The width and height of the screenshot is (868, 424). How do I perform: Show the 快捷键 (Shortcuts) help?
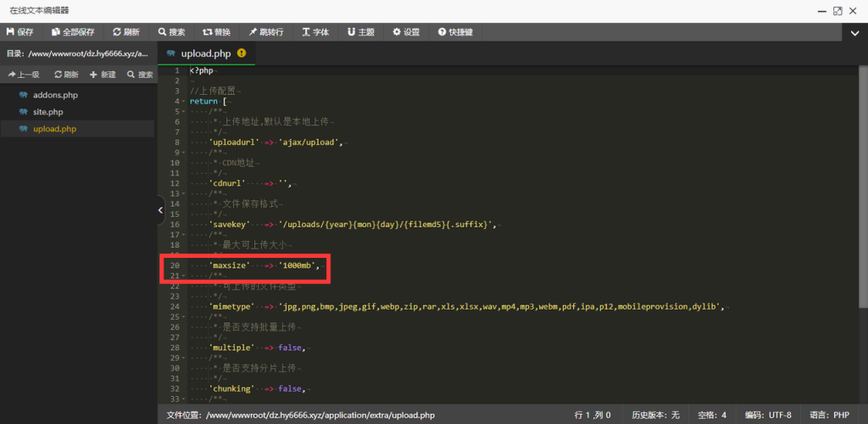[455, 32]
